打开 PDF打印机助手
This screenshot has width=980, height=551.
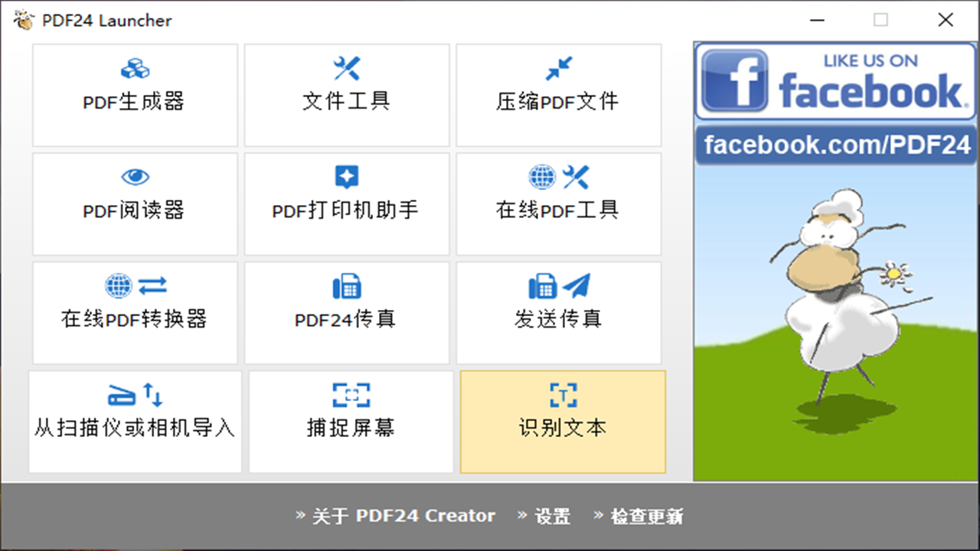(346, 204)
